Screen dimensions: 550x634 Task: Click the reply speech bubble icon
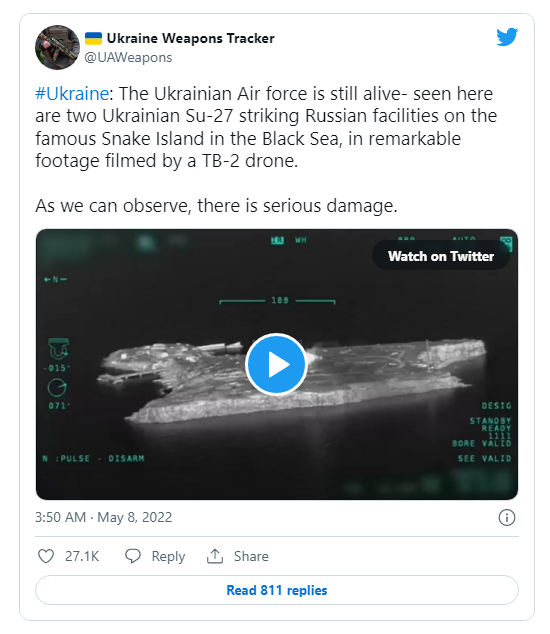[133, 556]
